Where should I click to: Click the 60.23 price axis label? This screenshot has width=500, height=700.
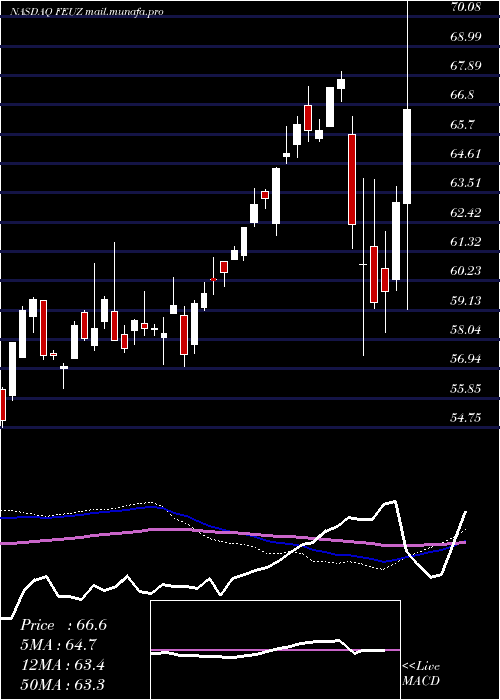(x=466, y=271)
